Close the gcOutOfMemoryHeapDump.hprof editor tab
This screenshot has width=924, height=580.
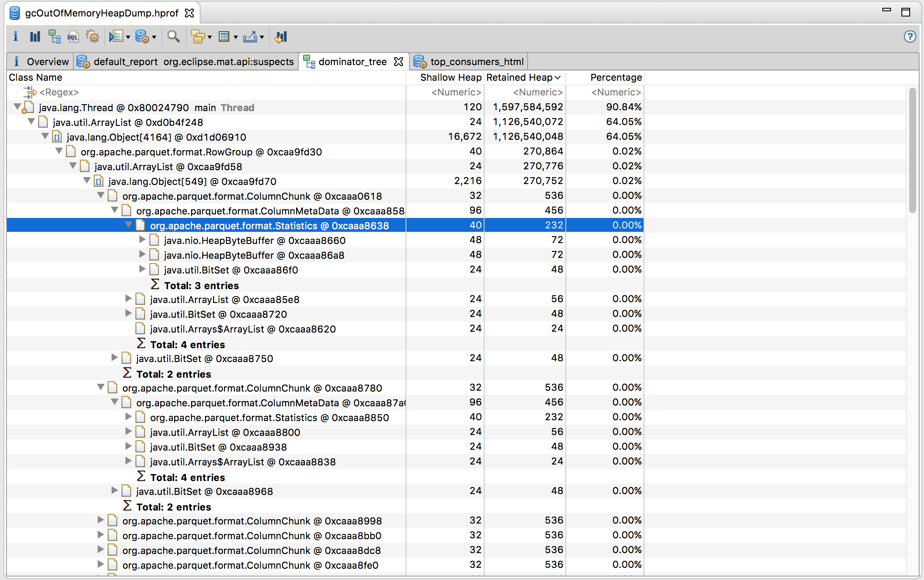pos(189,13)
